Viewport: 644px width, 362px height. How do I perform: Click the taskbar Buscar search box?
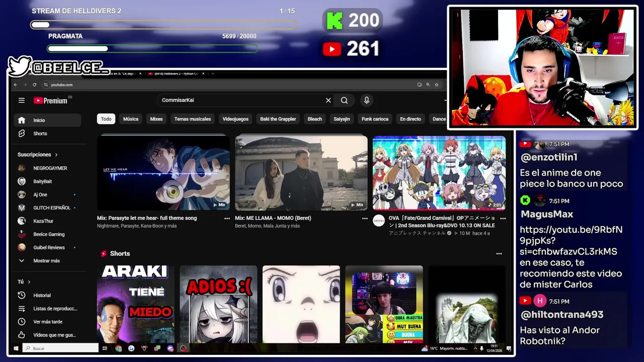tap(60, 348)
